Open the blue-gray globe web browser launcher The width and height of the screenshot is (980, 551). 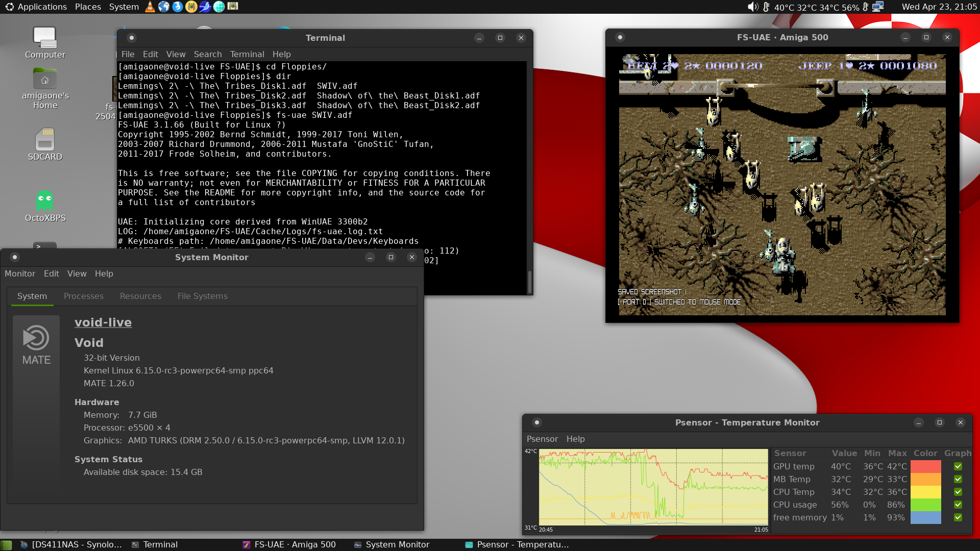coord(164,7)
